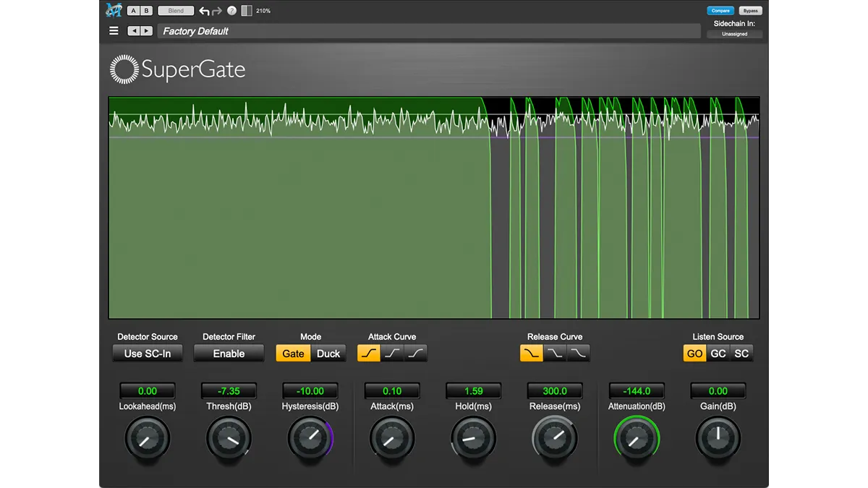Choose the second attack curve shape
868x488 pixels.
392,354
